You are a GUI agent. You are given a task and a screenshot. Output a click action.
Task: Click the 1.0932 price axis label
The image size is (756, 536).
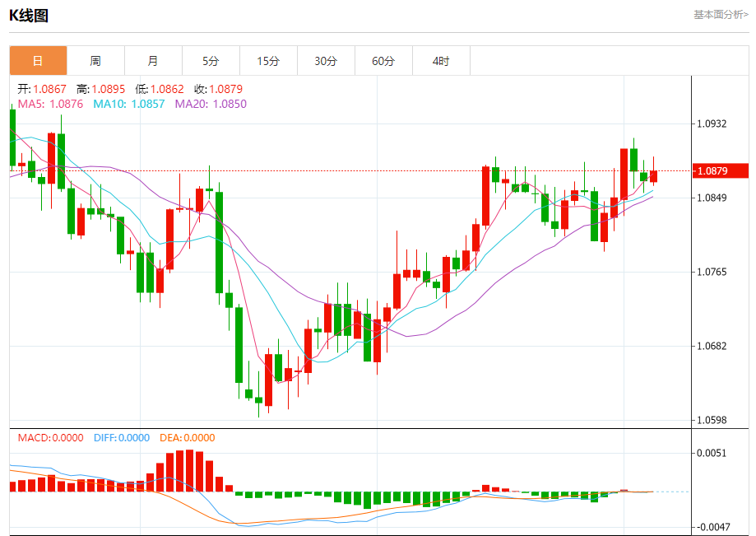point(712,124)
